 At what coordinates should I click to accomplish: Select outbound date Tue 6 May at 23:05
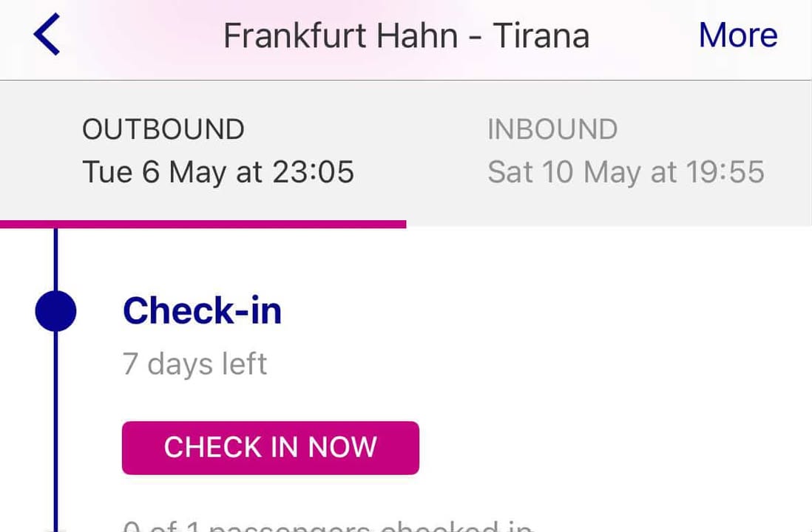point(218,172)
